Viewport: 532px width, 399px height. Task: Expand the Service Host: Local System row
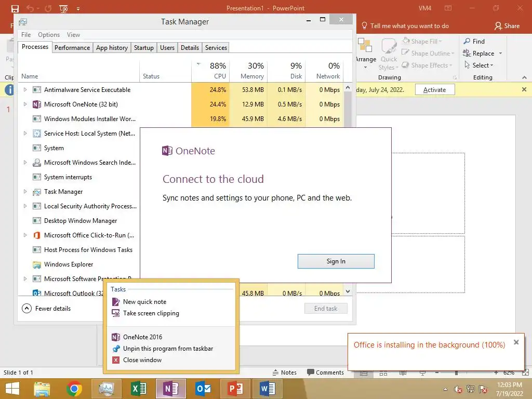[x=25, y=134]
